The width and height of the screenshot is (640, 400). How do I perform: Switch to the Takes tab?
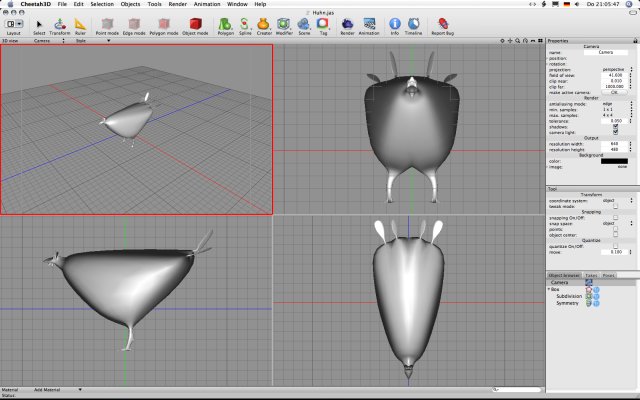point(591,276)
